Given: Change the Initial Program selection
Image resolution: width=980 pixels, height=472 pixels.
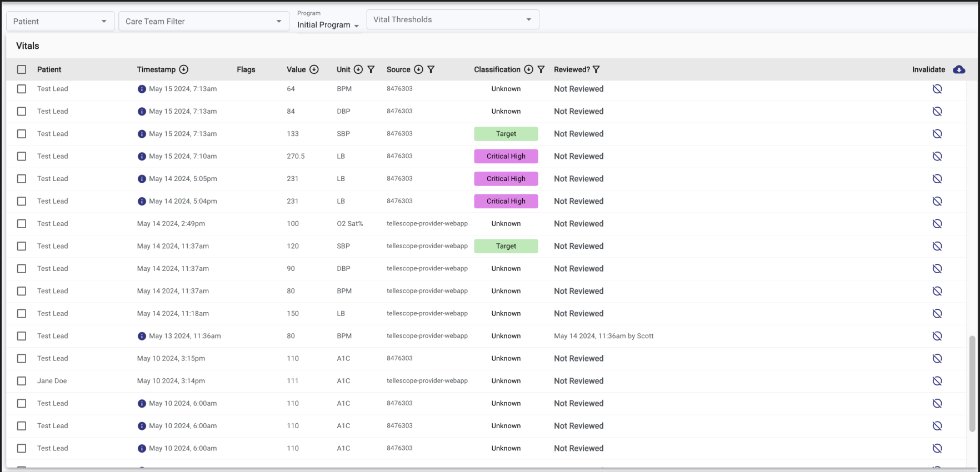Looking at the screenshot, I should 328,25.
